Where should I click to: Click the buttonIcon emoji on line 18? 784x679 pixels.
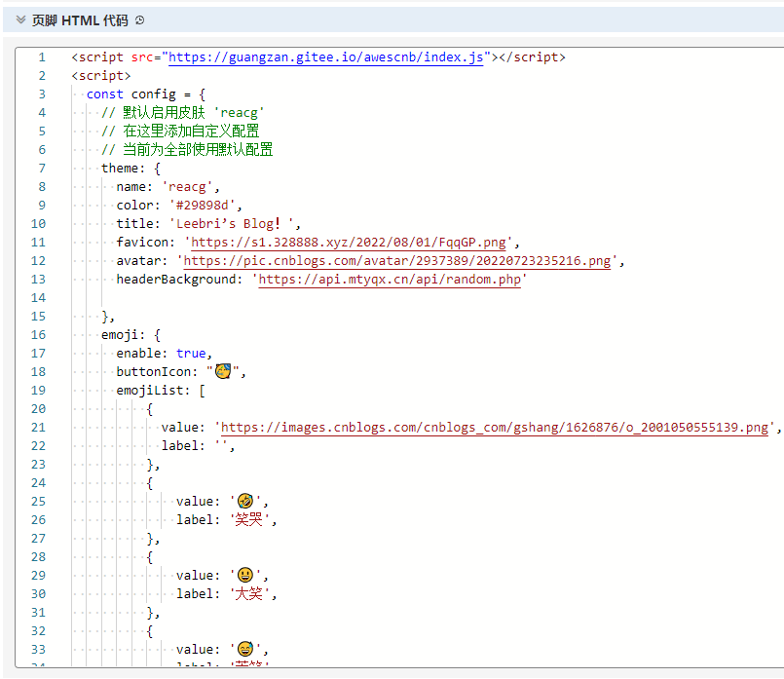coord(223,371)
